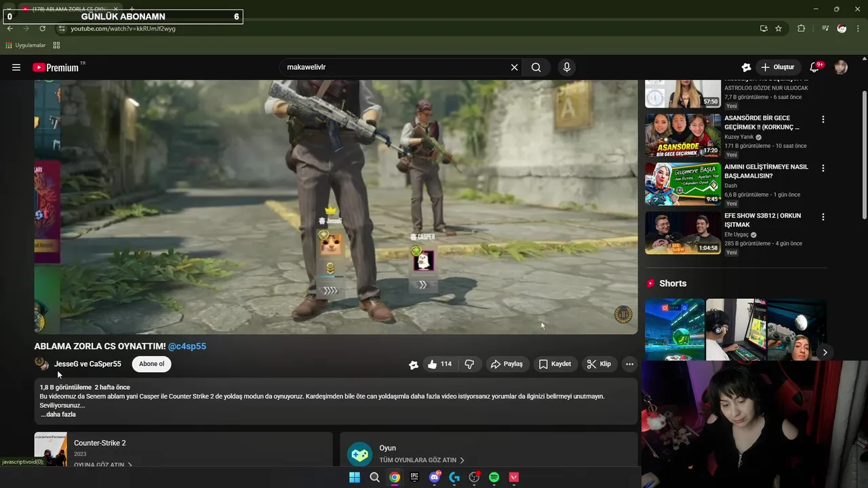The width and height of the screenshot is (868, 488).
Task: Subscribe with the Abone ol button
Action: click(x=152, y=364)
